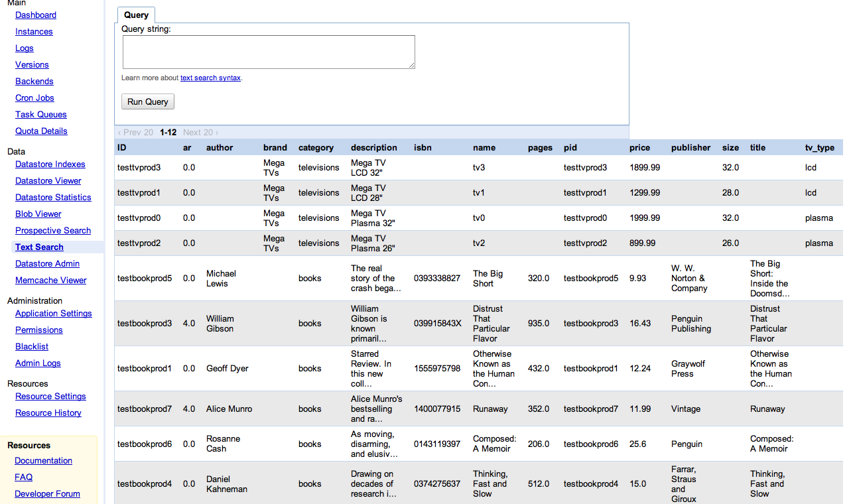
Task: Click Next 20 pagination control
Action: (200, 133)
